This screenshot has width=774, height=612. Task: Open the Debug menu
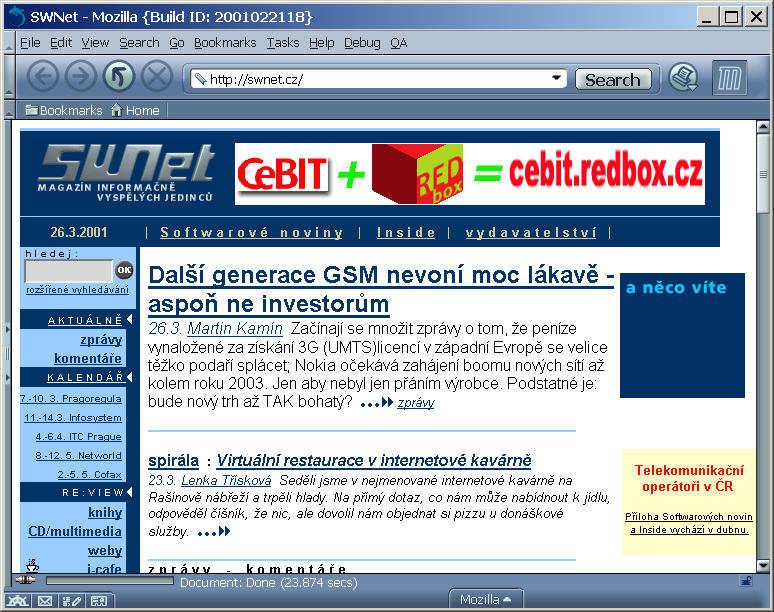[362, 43]
